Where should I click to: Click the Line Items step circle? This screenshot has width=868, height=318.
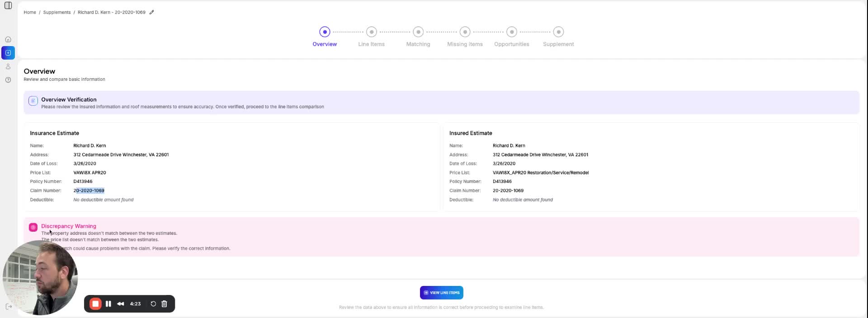click(372, 32)
